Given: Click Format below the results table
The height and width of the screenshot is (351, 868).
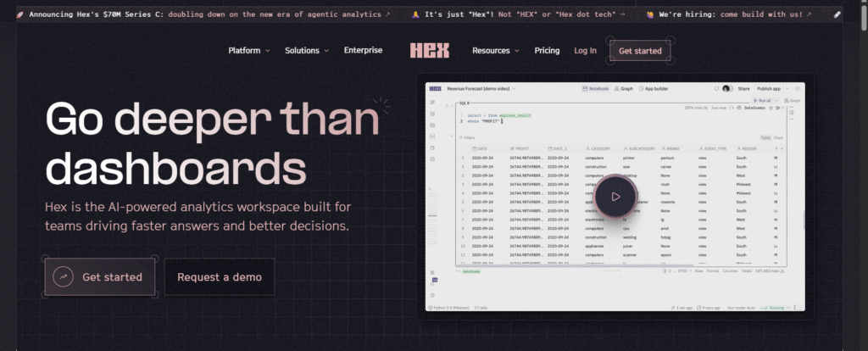Looking at the screenshot, I should (x=711, y=271).
